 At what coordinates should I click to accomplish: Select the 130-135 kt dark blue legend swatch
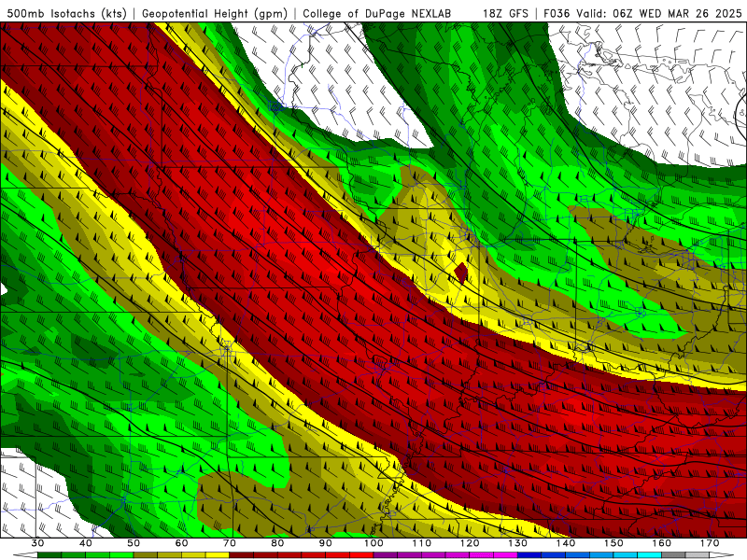(x=529, y=555)
